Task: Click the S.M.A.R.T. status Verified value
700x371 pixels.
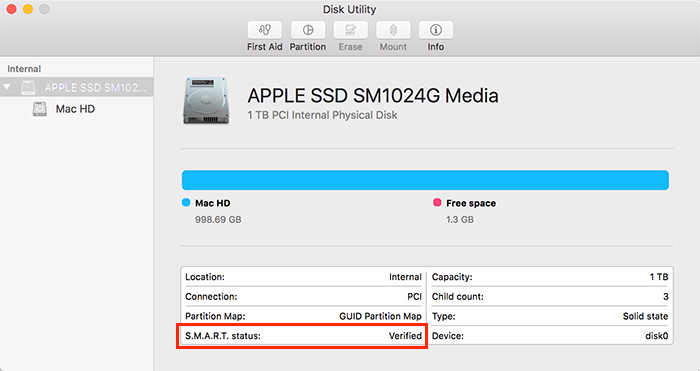Action: click(405, 336)
